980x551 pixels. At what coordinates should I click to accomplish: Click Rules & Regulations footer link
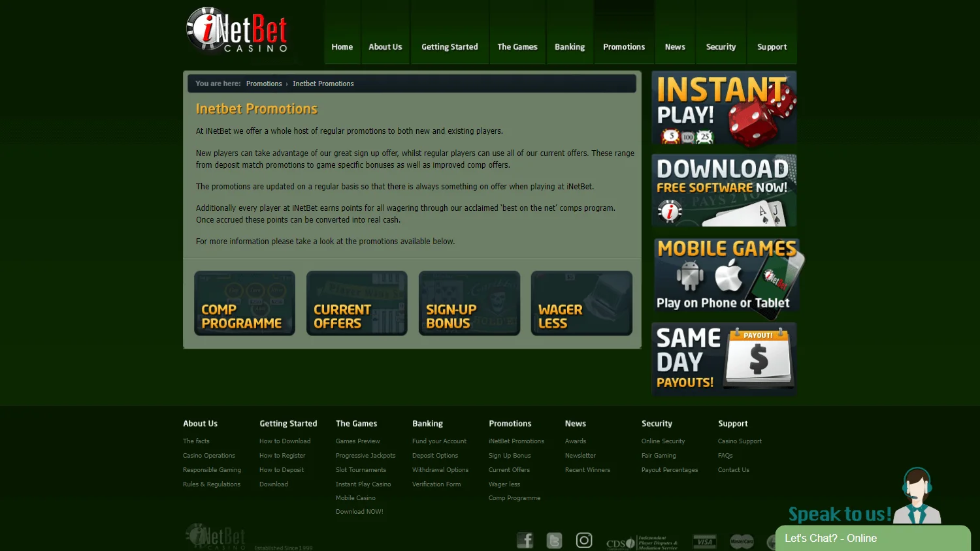(x=212, y=484)
